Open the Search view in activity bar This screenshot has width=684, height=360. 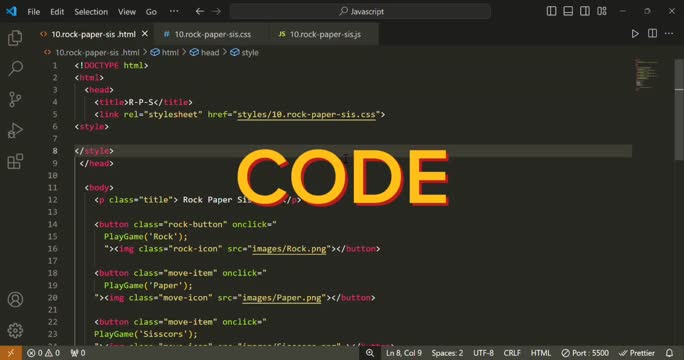15,69
